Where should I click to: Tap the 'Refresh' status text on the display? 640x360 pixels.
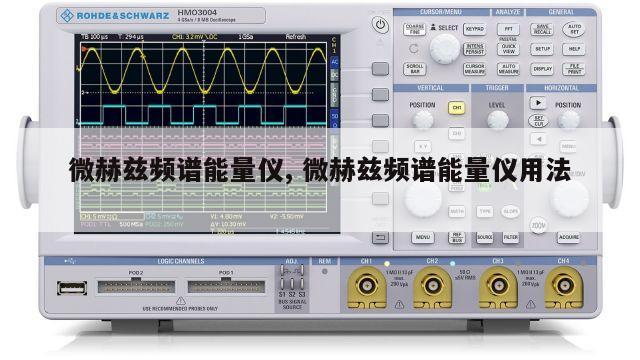point(296,37)
